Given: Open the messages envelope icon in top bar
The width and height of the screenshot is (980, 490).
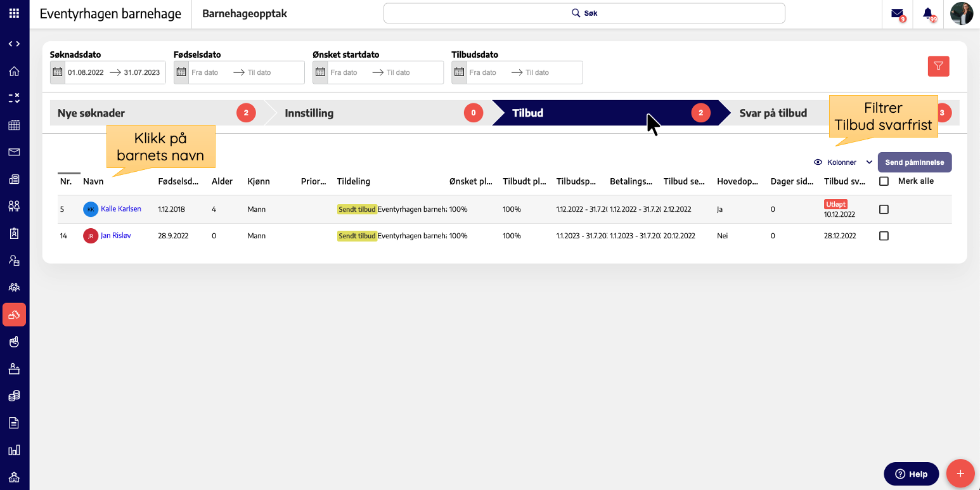Looking at the screenshot, I should pos(897,13).
